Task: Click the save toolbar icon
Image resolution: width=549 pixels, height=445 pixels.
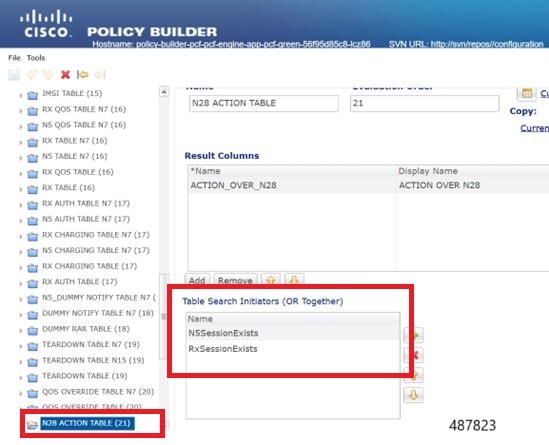Action: [x=14, y=75]
